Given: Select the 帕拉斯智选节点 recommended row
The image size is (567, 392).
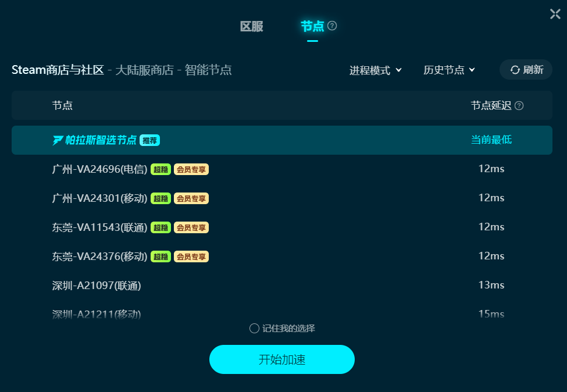Looking at the screenshot, I should tap(282, 140).
